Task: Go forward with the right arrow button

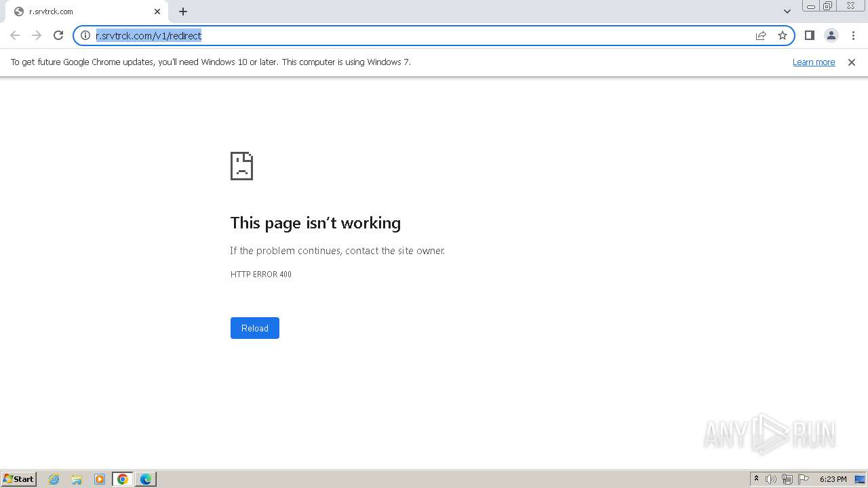Action: [37, 35]
